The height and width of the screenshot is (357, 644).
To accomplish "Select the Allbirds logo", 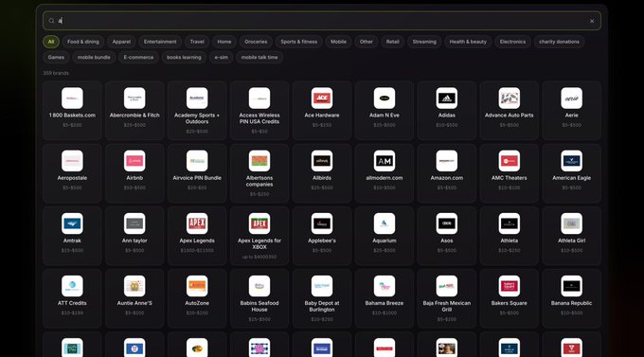I will coord(322,161).
